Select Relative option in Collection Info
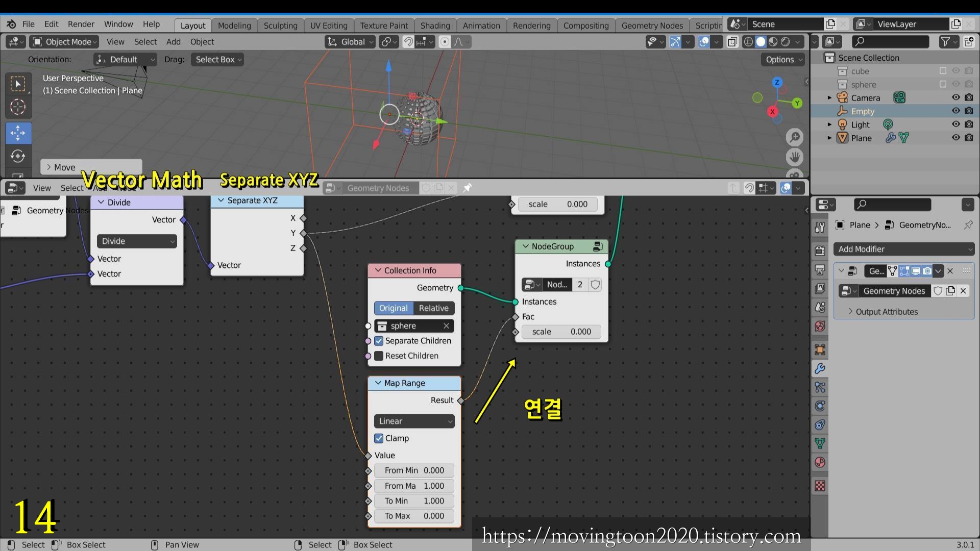Image resolution: width=980 pixels, height=551 pixels. coord(433,308)
